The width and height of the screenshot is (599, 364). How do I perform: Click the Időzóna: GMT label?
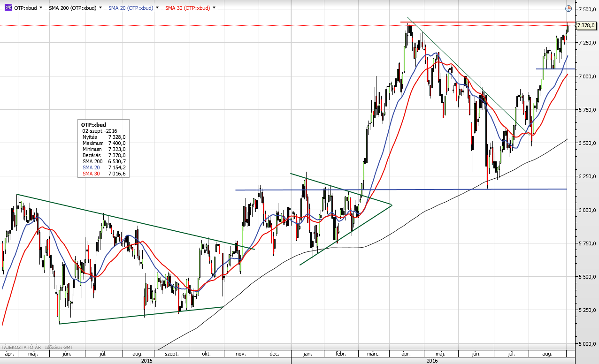(x=59, y=347)
